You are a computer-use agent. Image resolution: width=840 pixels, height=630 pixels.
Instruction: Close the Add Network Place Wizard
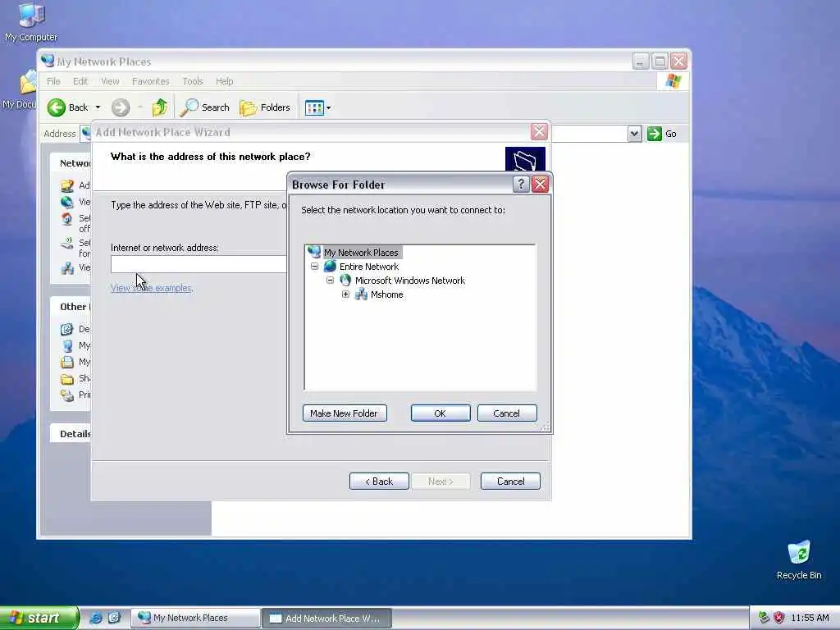coord(539,131)
